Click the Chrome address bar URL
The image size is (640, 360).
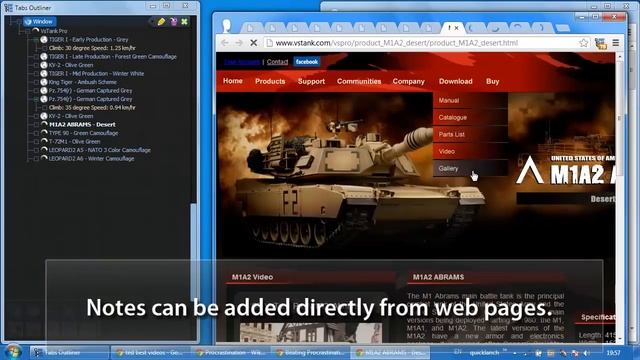(397, 43)
